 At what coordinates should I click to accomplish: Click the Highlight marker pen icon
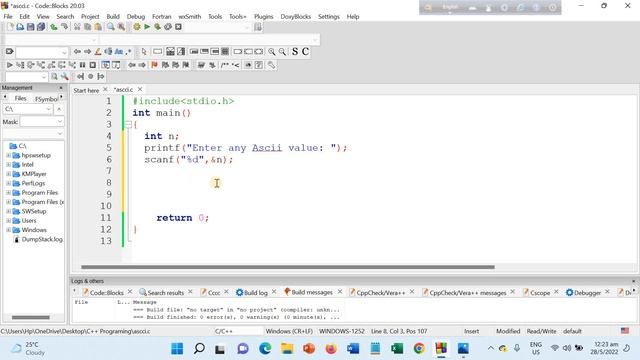coord(98,52)
